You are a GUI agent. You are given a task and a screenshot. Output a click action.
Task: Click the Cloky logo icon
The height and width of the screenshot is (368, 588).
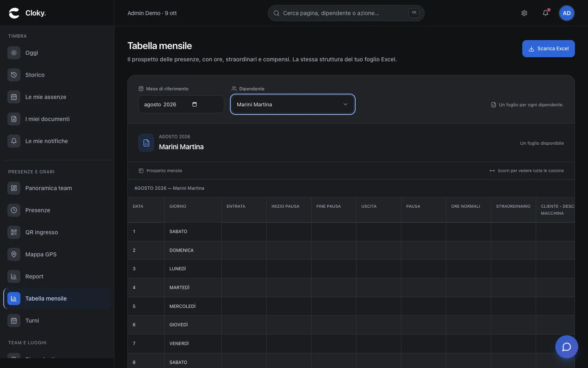pos(14,13)
